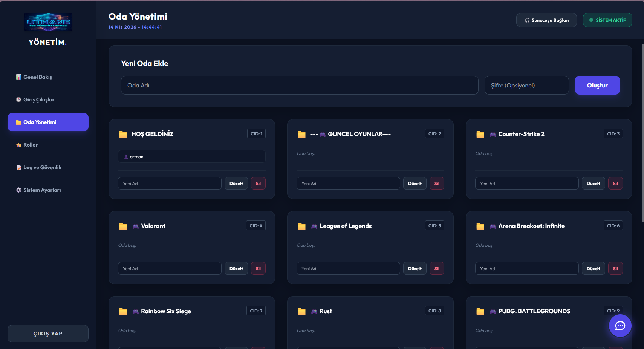This screenshot has width=644, height=349.
Task: Focus the Şifre (Opsiyonel) field
Action: (x=527, y=85)
